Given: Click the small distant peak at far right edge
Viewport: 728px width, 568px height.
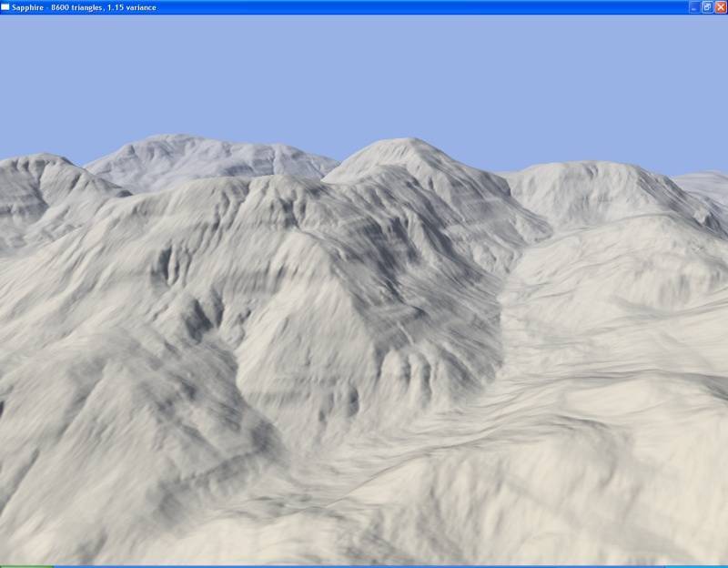Looking at the screenshot, I should (x=710, y=179).
